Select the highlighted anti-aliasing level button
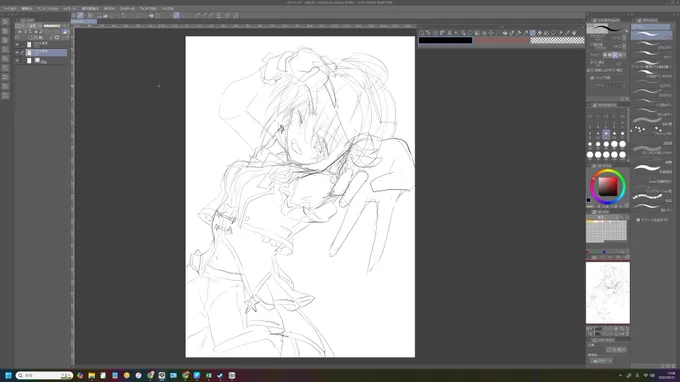 [615, 55]
